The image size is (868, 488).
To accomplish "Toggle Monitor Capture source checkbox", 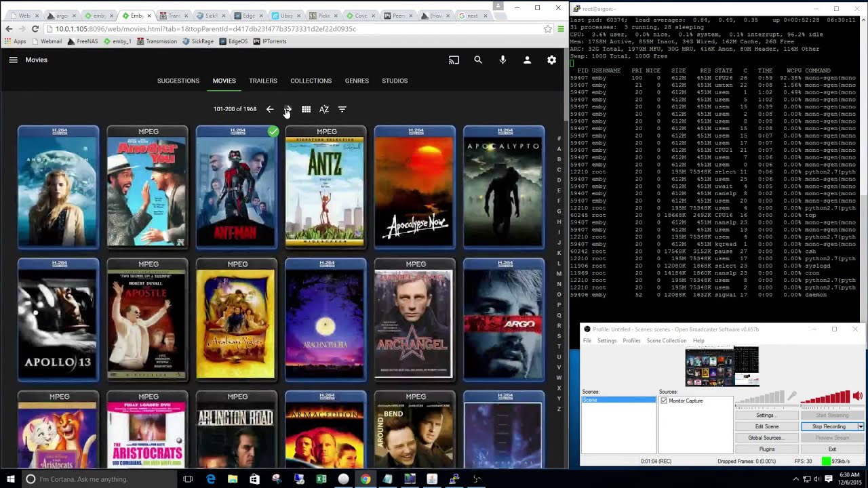I will (x=664, y=401).
